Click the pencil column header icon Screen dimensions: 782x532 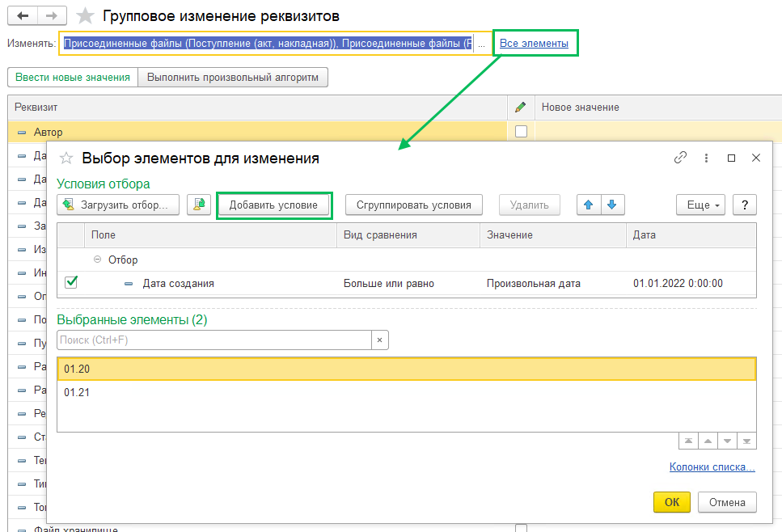[521, 108]
